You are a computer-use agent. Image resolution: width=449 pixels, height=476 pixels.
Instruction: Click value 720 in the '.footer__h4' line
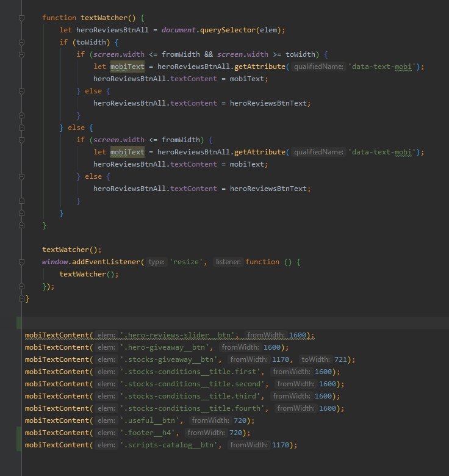(x=235, y=433)
